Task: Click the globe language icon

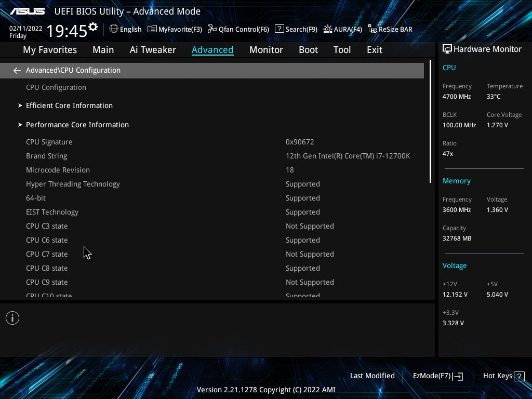Action: tap(114, 29)
